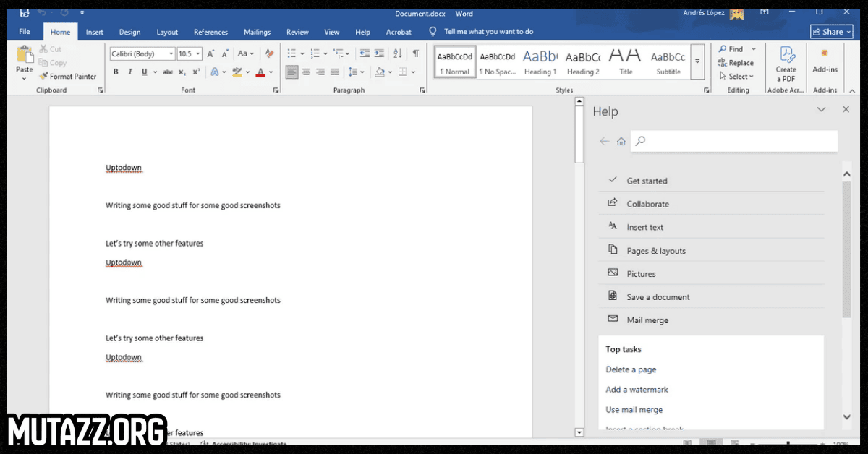Toggle italic formatting

(x=130, y=72)
